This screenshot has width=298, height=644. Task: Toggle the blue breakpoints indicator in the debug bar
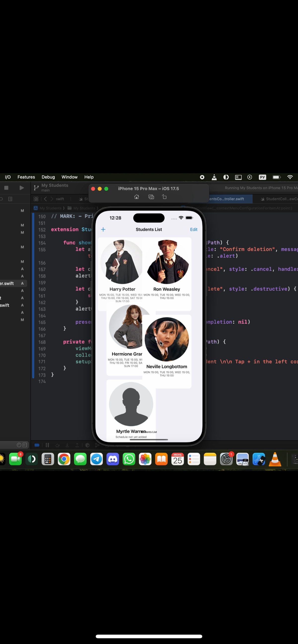click(x=37, y=445)
